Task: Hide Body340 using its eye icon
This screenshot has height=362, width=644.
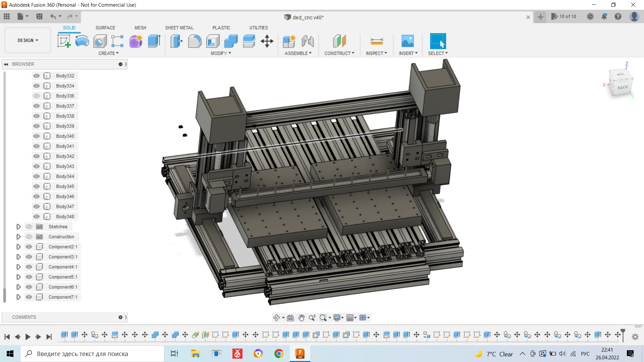Action: pyautogui.click(x=36, y=136)
